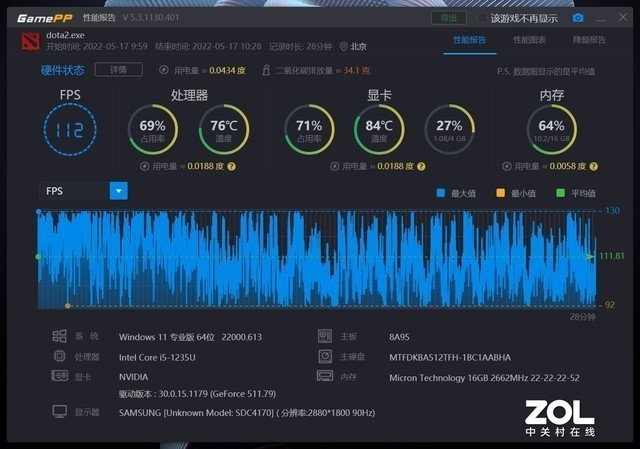Click the camera screenshot icon
The width and height of the screenshot is (640, 449).
pos(577,18)
